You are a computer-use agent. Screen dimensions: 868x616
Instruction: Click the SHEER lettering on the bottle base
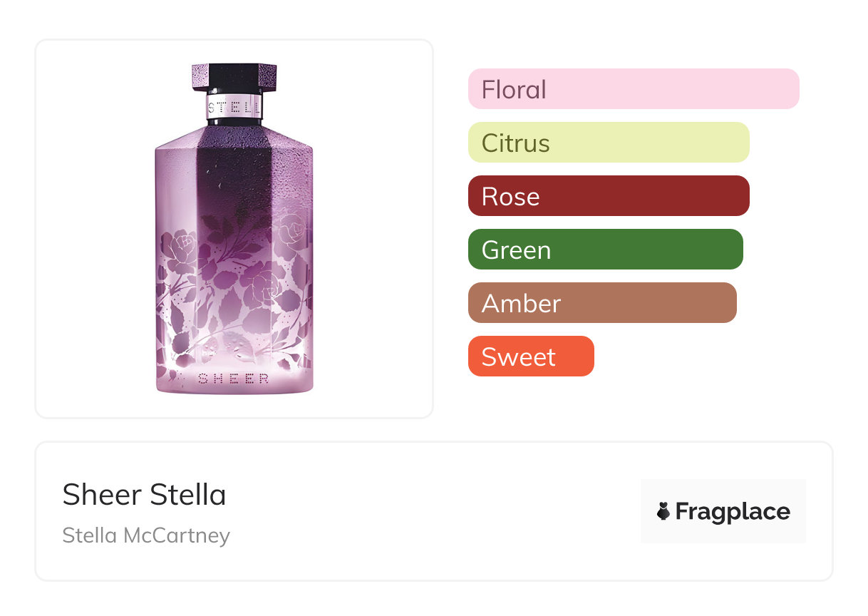point(234,379)
